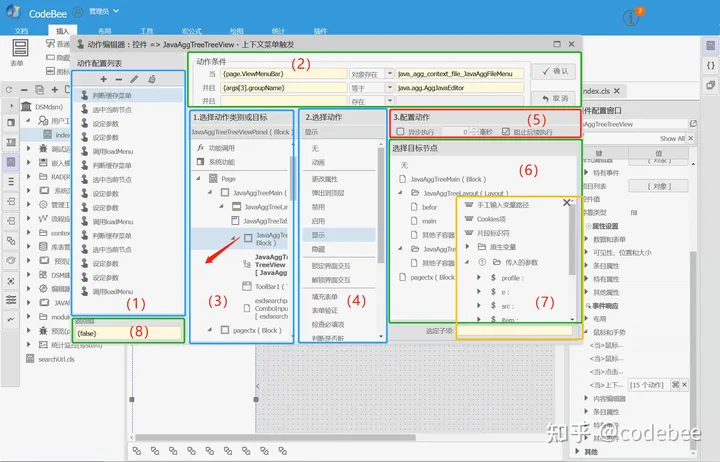Click the 15 actions command icon
The width and height of the screenshot is (720, 462).
coord(675,385)
